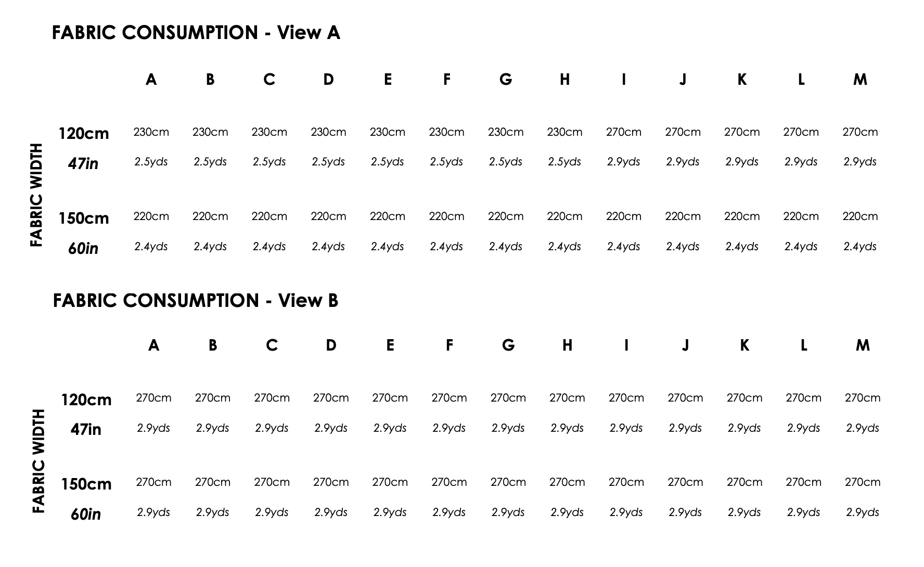Click the 150cm width label in View A
Image resolution: width=924 pixels, height=567 pixels.
tap(84, 218)
